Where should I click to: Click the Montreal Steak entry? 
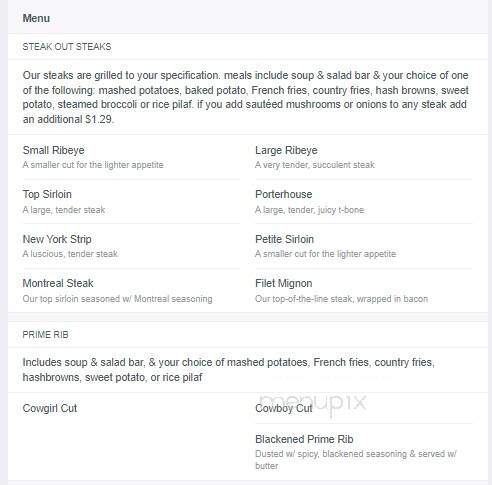pos(58,283)
